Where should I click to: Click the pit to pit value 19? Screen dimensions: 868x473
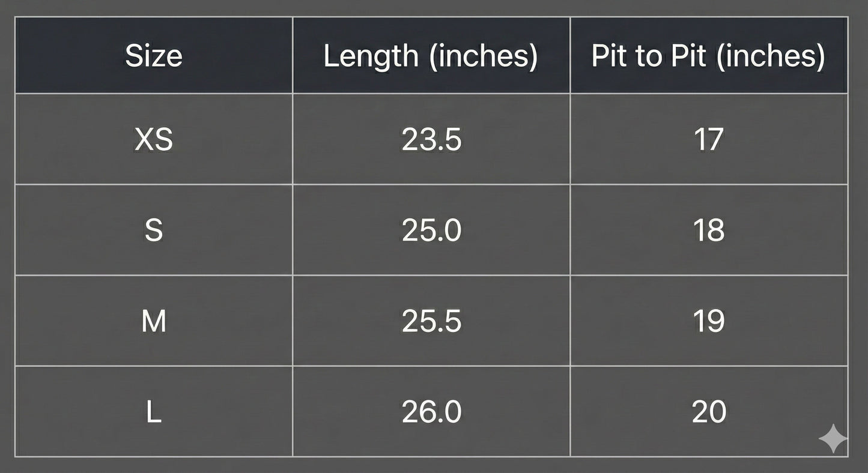[709, 321]
